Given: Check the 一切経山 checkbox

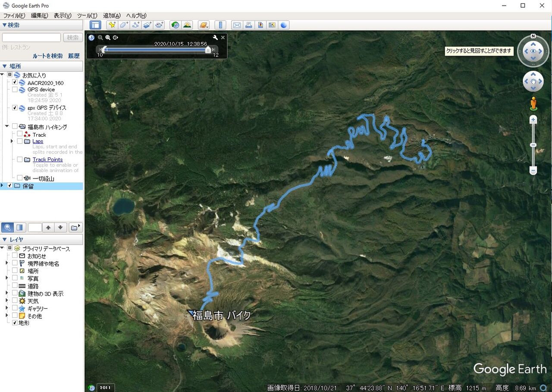Looking at the screenshot, I should click(x=20, y=178).
